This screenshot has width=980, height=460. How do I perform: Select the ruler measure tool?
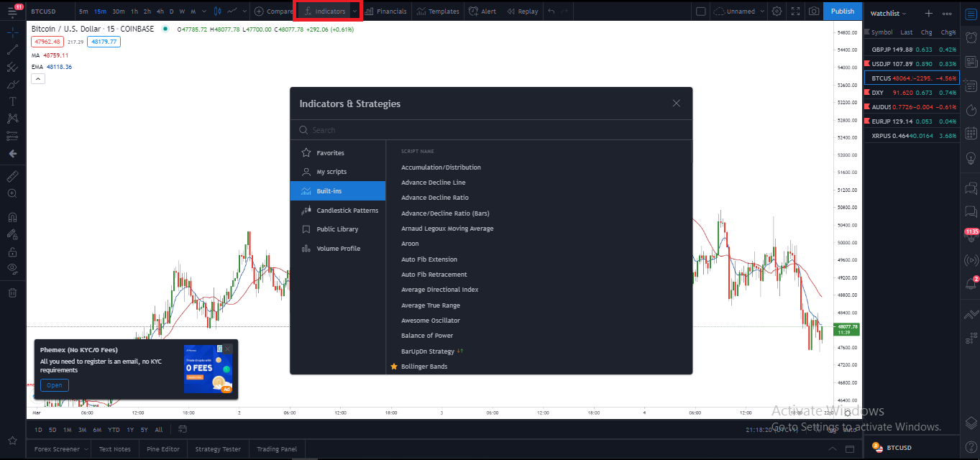pos(12,176)
